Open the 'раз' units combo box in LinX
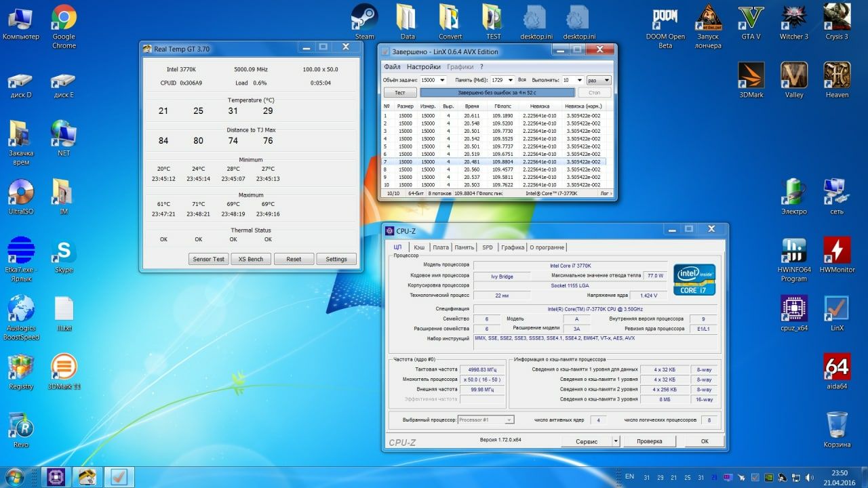This screenshot has width=868, height=488. point(598,80)
